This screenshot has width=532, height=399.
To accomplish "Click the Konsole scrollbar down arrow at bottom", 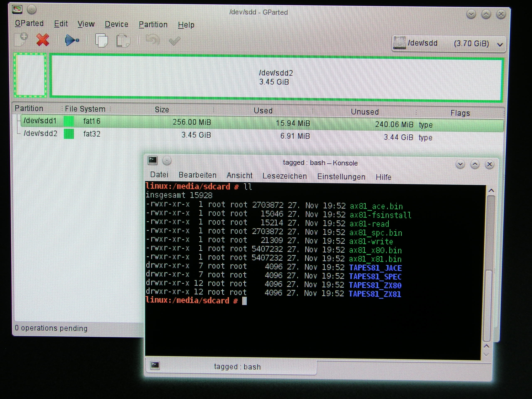I will tap(486, 355).
